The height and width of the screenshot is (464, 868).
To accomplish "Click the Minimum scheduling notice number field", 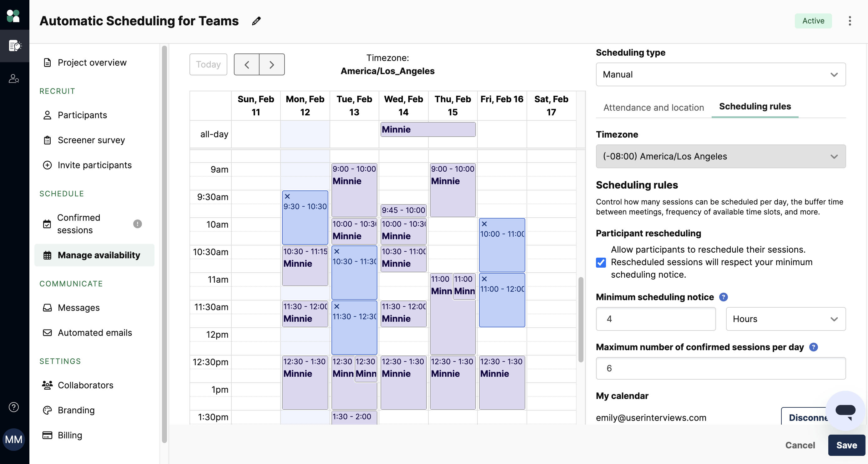I will [655, 319].
